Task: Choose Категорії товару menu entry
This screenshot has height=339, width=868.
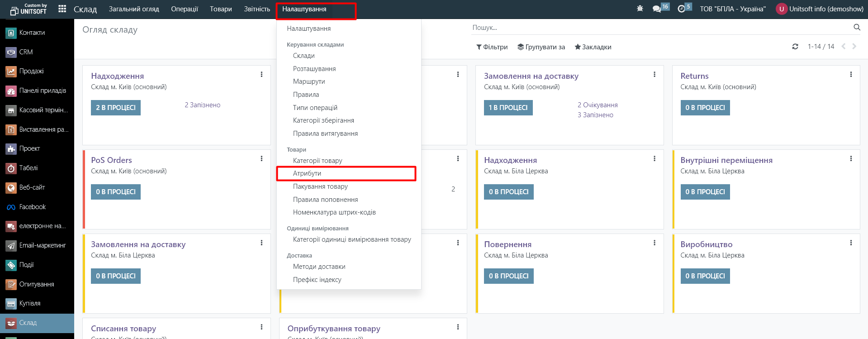Action: coord(318,161)
